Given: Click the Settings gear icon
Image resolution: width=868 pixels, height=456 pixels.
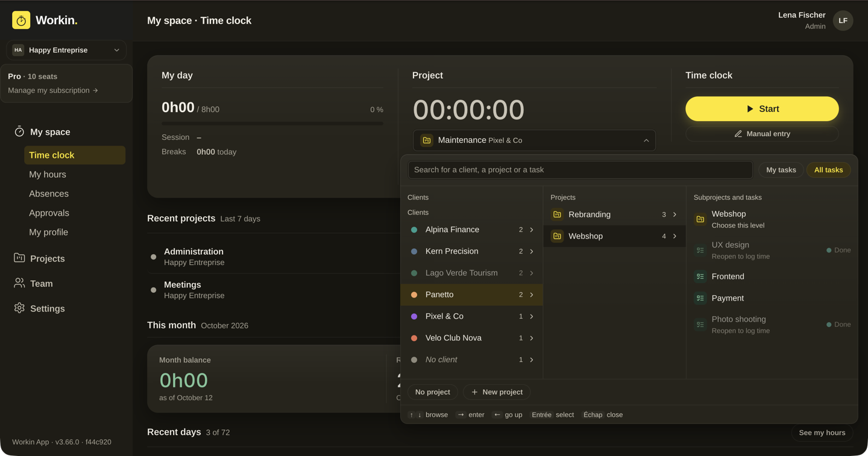Looking at the screenshot, I should 19,308.
